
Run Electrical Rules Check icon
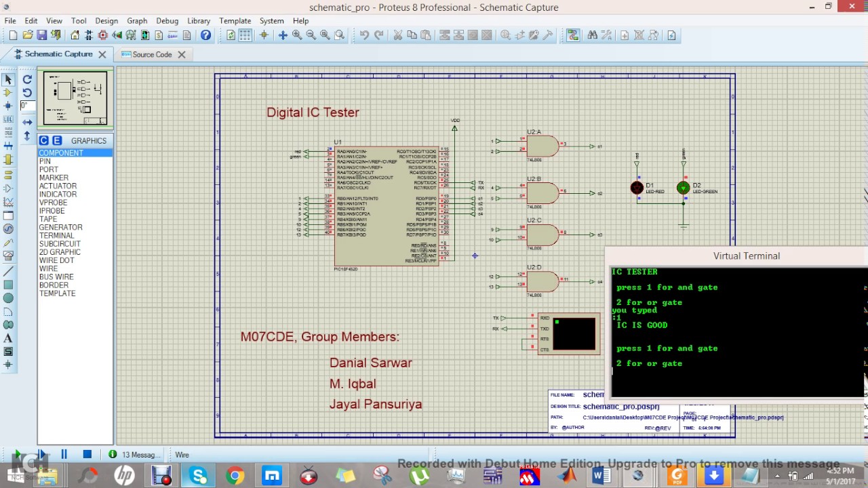pyautogui.click(x=671, y=35)
